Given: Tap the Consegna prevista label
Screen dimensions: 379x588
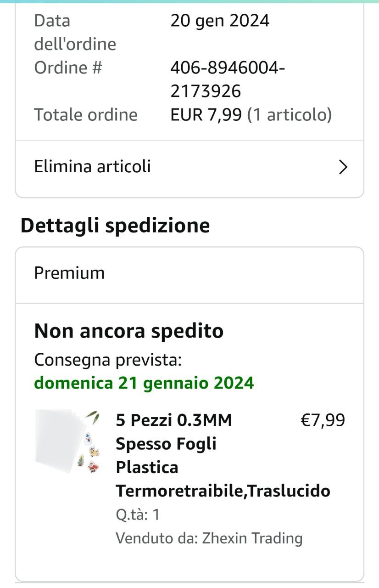Looking at the screenshot, I should coord(108,360).
